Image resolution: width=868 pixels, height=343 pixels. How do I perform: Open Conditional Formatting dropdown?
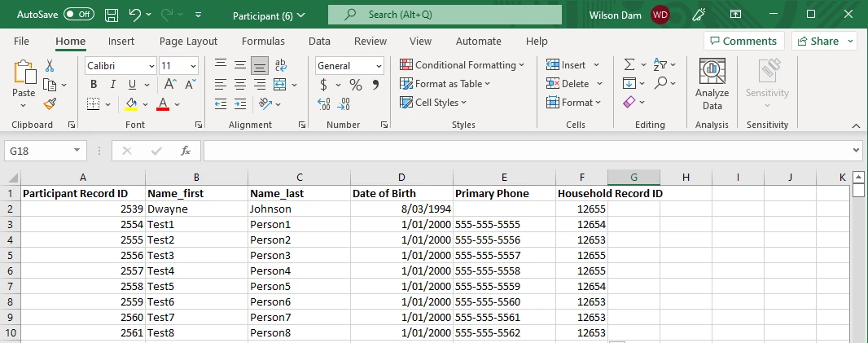click(462, 65)
